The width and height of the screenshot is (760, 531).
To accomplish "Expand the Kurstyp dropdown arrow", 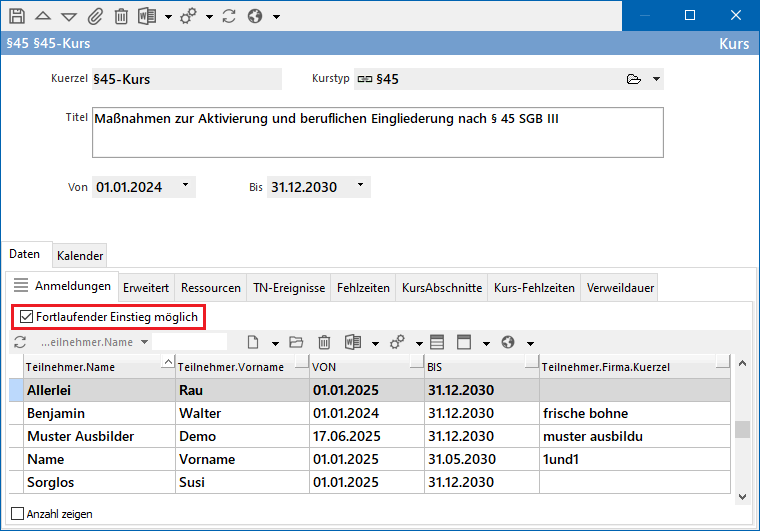I will [656, 79].
